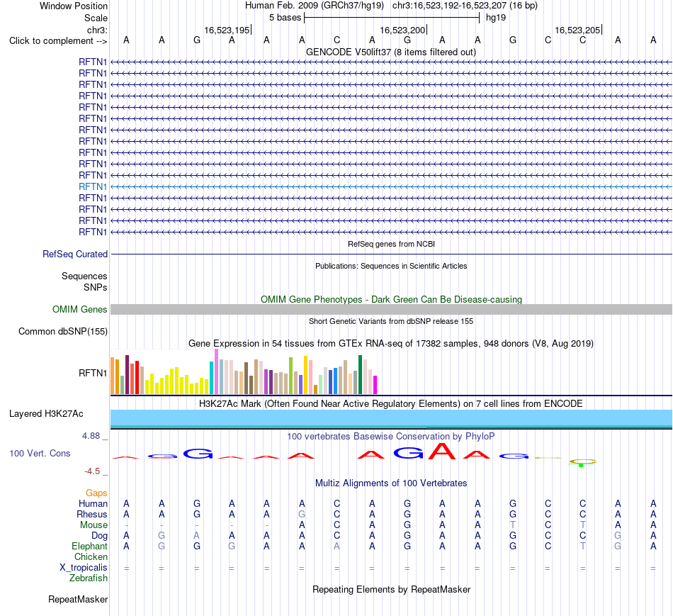Click the 'chr3:' base position label

tap(97, 30)
